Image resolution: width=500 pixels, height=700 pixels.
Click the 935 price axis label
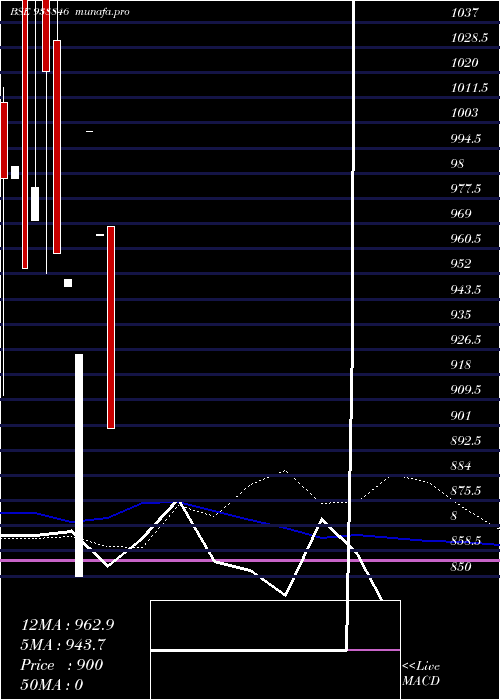pyautogui.click(x=461, y=315)
